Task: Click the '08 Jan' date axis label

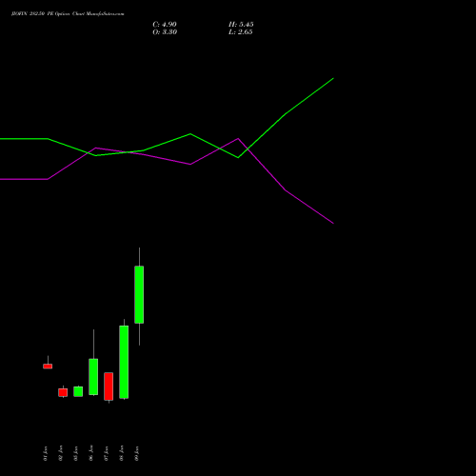Action: (122, 453)
